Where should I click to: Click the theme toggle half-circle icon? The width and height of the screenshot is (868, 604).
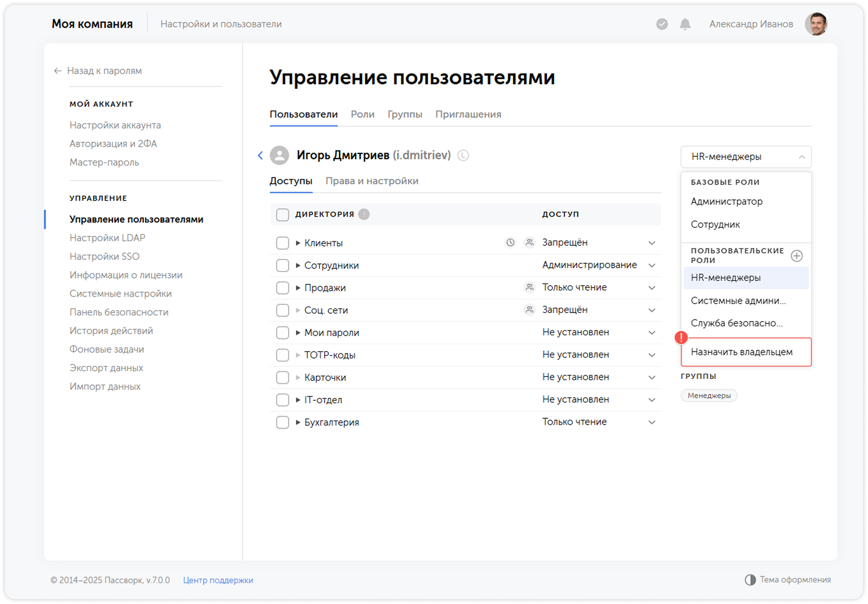pos(750,580)
